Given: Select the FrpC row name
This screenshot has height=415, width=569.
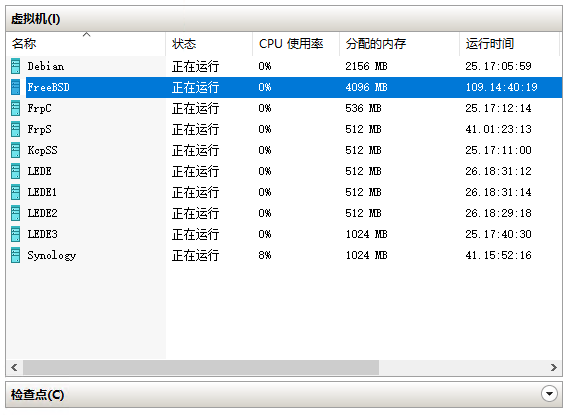Looking at the screenshot, I should point(40,108).
